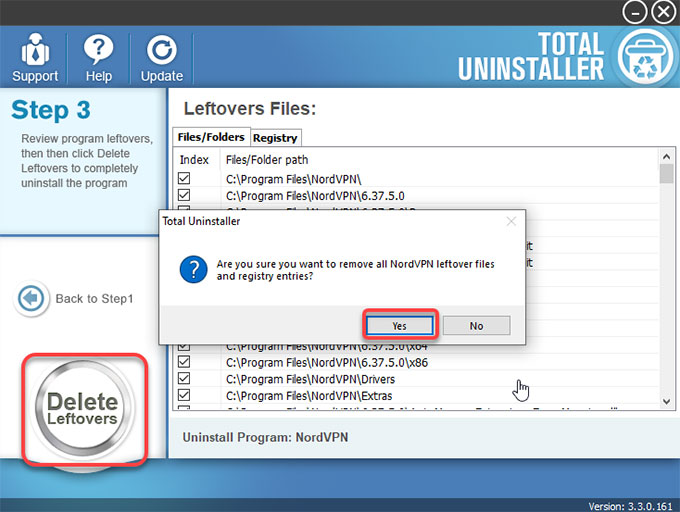This screenshot has height=512, width=680.
Task: Click the Back to Step1 arrow icon
Action: click(31, 299)
